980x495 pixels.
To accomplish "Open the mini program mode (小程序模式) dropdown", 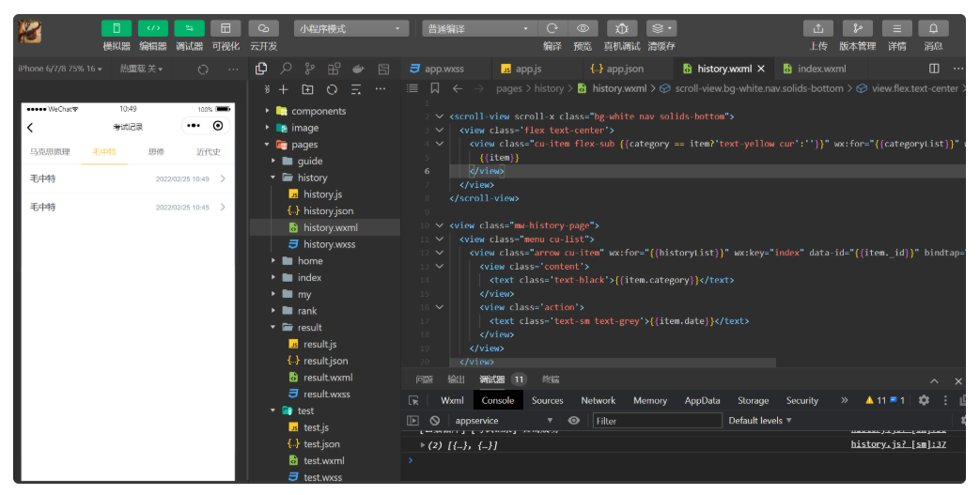I will click(x=351, y=29).
